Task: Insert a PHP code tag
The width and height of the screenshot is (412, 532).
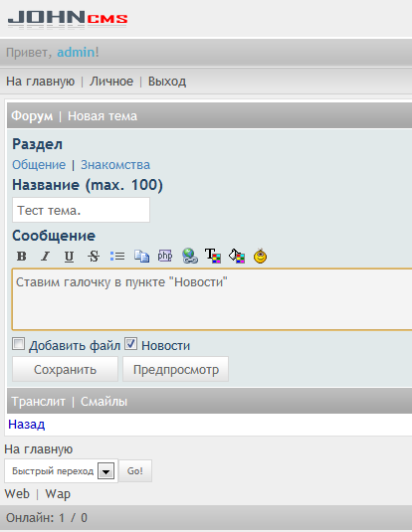Action: tap(165, 256)
